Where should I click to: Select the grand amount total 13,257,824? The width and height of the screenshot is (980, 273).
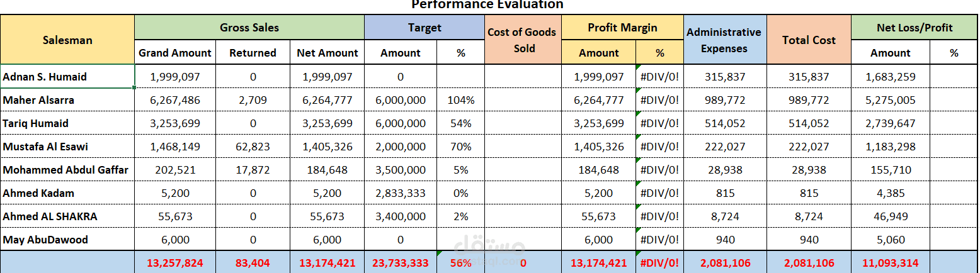(x=175, y=263)
